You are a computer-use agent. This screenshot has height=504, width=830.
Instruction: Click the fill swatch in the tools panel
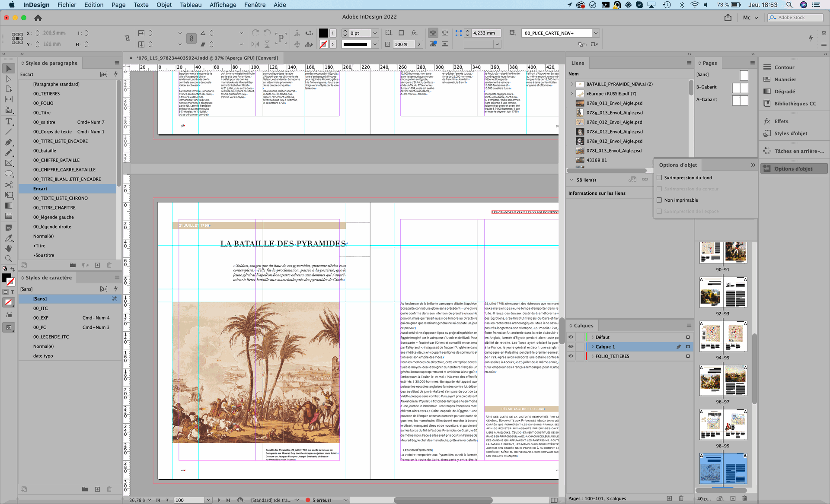click(6, 278)
